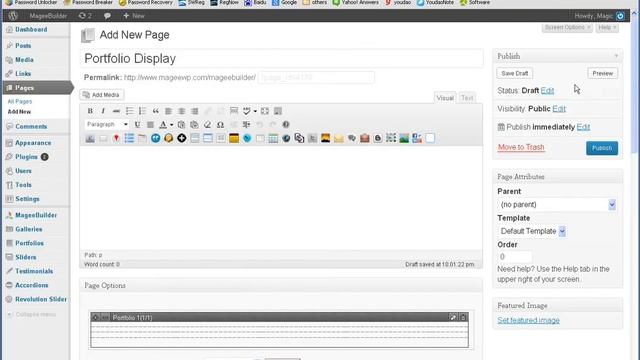640x360 pixels.
Task: Open All Pages submenu link
Action: coord(20,101)
